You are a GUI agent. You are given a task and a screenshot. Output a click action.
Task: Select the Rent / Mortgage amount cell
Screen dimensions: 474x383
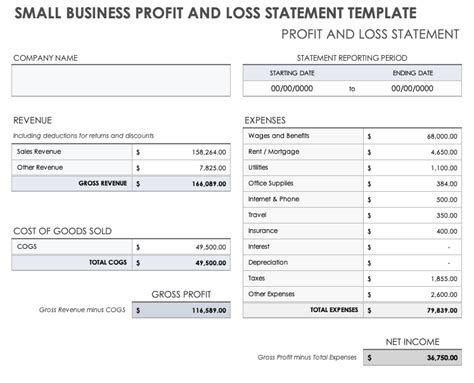(413, 152)
